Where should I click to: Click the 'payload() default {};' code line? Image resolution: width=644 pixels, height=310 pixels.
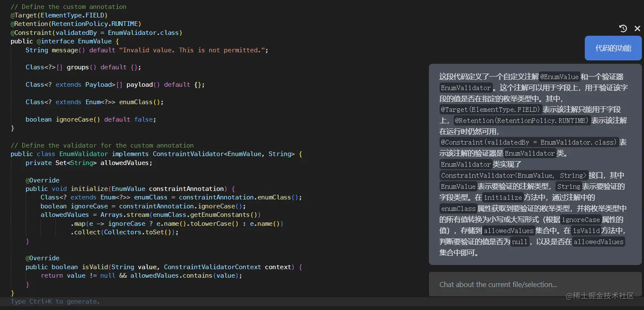click(115, 85)
